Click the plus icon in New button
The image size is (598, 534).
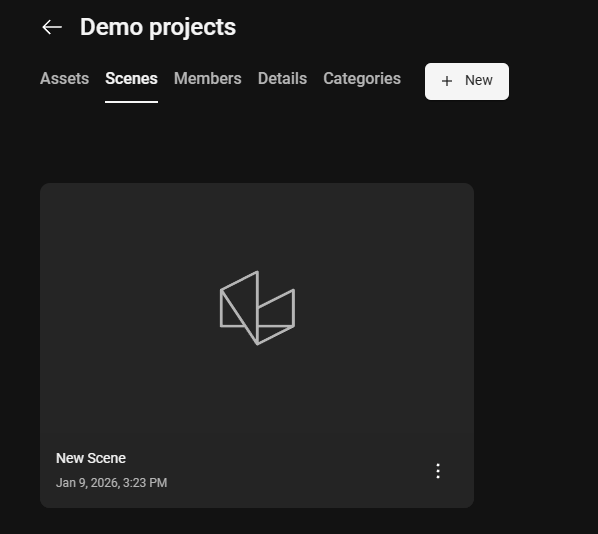pos(447,81)
